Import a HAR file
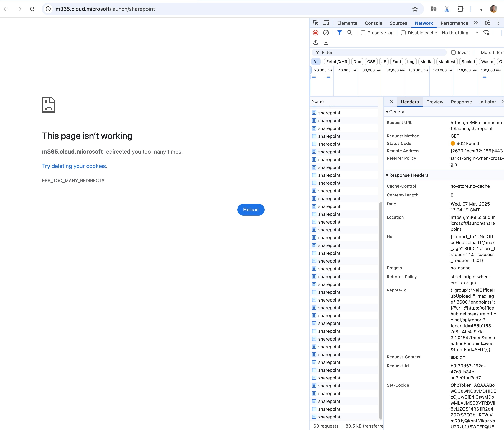 315,42
